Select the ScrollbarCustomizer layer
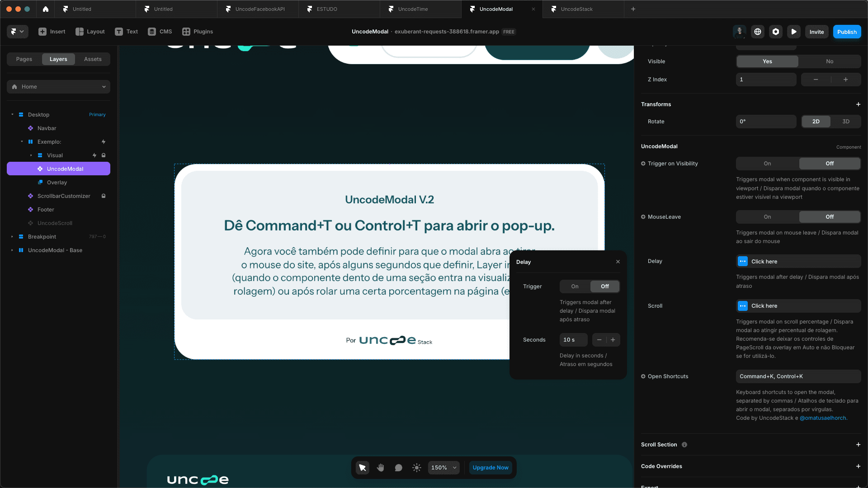 (x=58, y=196)
